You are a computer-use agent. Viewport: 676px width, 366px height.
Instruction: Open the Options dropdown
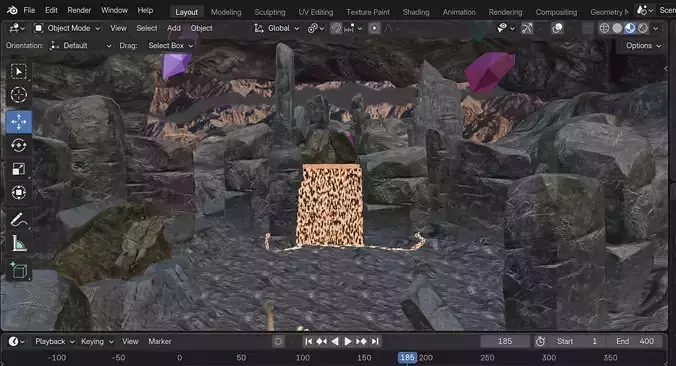click(643, 46)
